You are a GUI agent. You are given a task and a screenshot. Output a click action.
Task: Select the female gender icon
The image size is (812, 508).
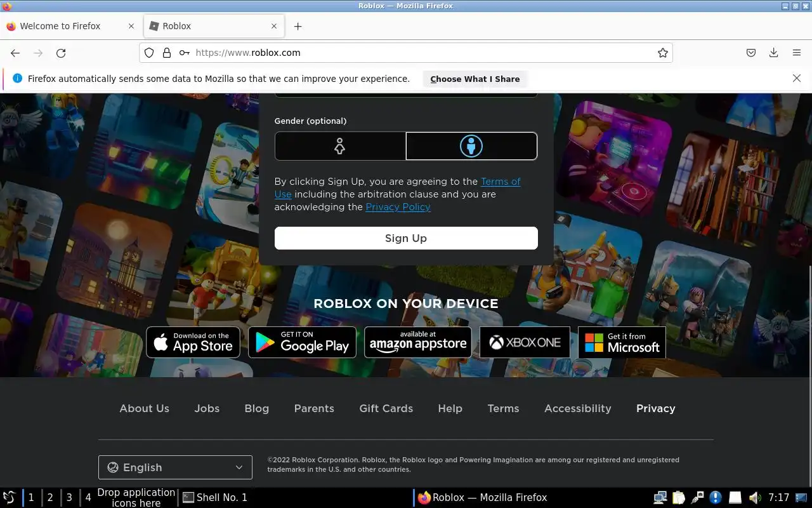click(340, 146)
